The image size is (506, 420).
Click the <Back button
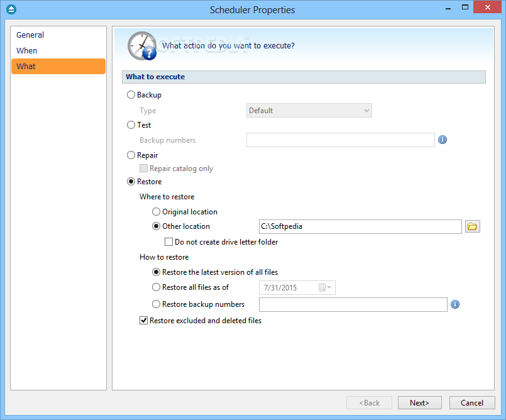369,403
